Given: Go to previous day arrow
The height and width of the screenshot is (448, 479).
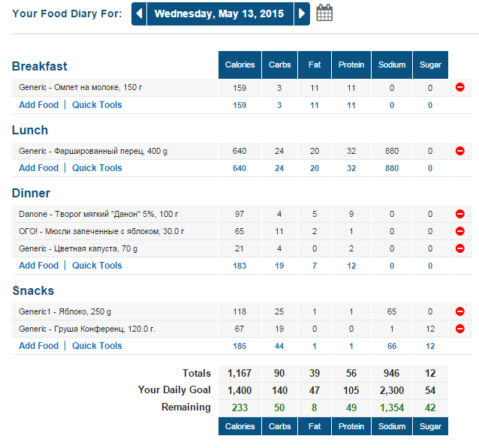Looking at the screenshot, I should [x=139, y=14].
